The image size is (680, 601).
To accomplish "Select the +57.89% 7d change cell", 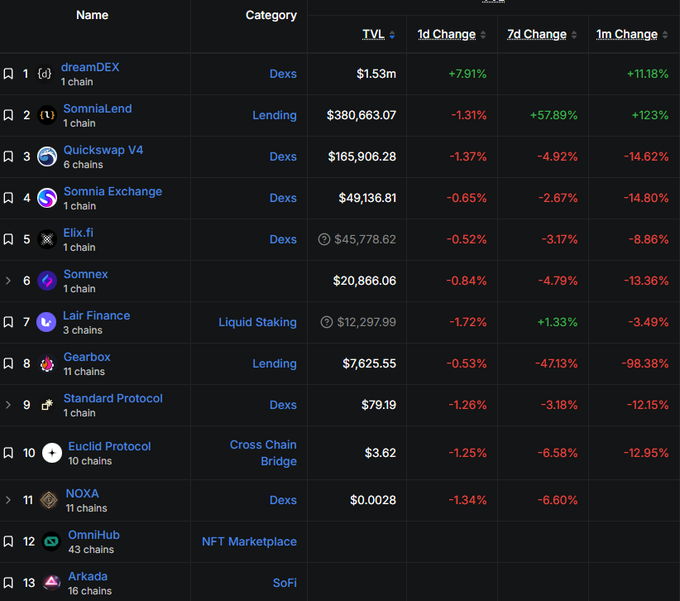I will [554, 115].
